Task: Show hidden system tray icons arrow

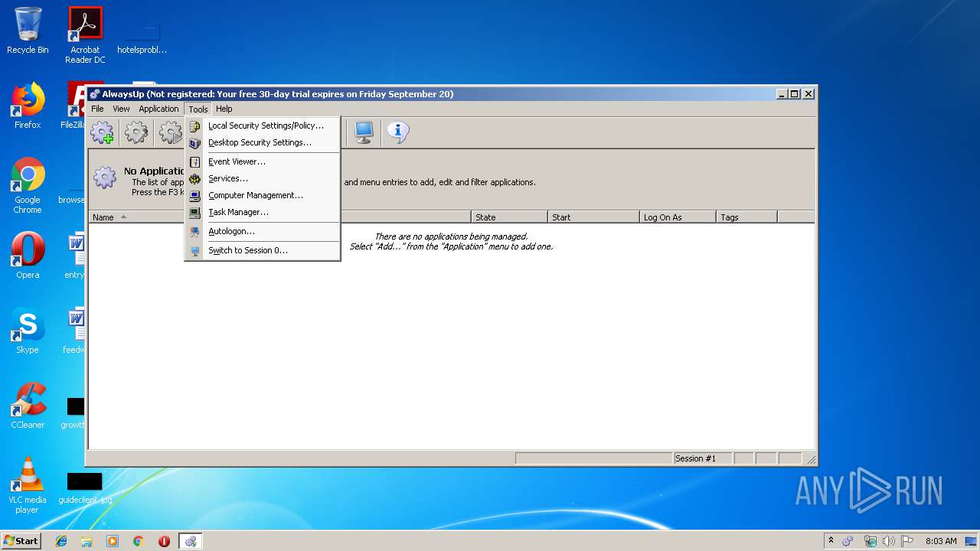Action: click(x=831, y=540)
